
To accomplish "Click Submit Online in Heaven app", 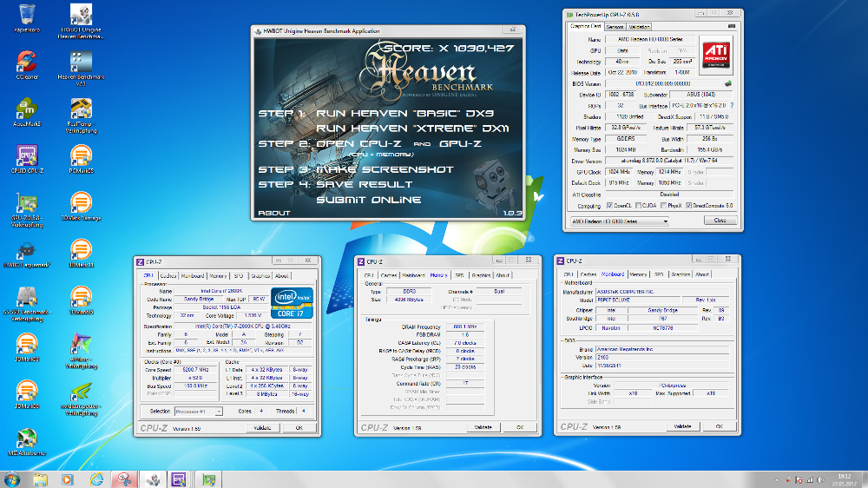I will point(369,200).
